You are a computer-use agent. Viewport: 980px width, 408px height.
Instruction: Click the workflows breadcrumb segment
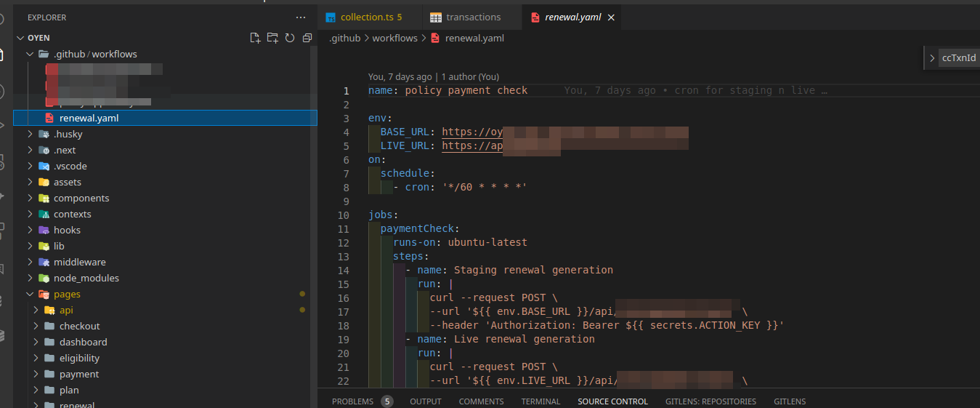[394, 38]
